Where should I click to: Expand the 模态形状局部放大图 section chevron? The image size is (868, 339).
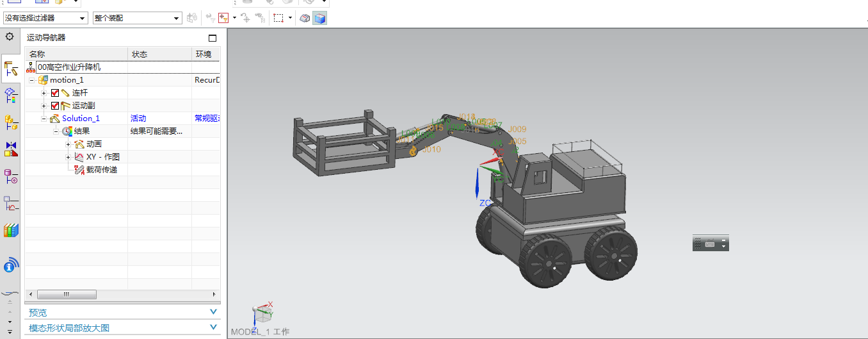(214, 327)
